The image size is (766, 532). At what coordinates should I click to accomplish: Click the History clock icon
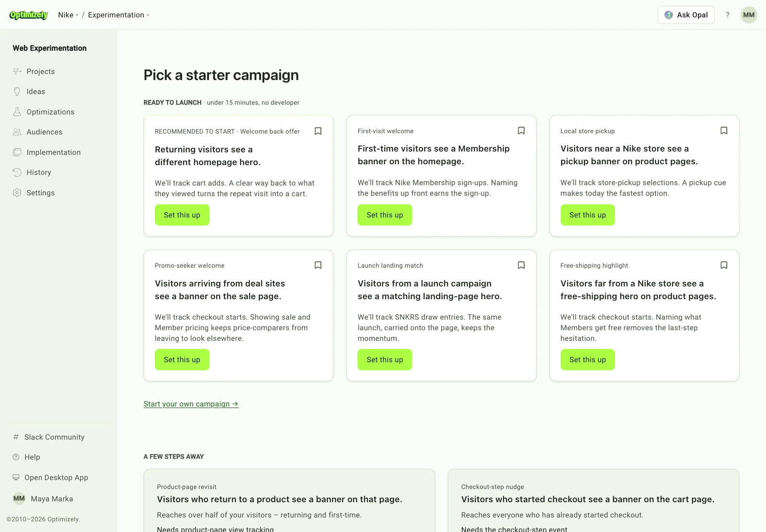pyautogui.click(x=17, y=172)
